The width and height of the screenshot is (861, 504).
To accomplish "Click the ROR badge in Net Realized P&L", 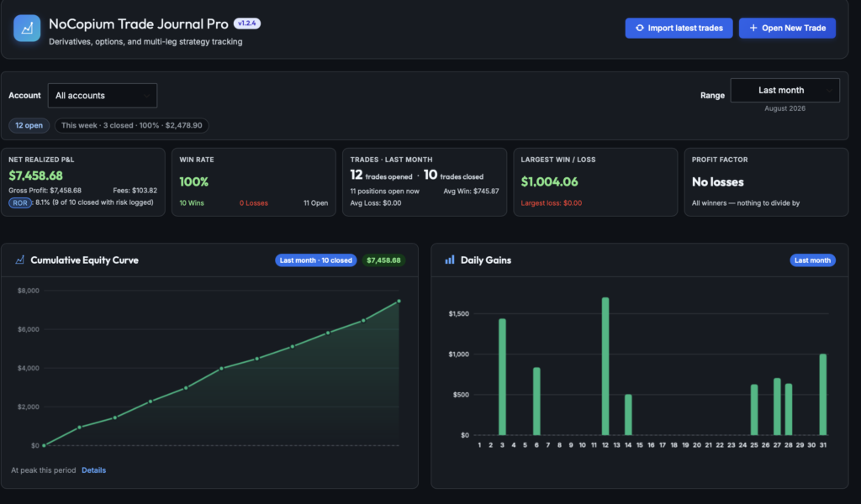I will (20, 203).
